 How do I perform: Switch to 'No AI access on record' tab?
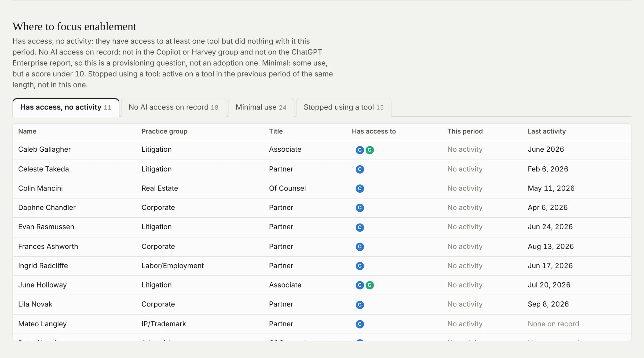point(173,107)
